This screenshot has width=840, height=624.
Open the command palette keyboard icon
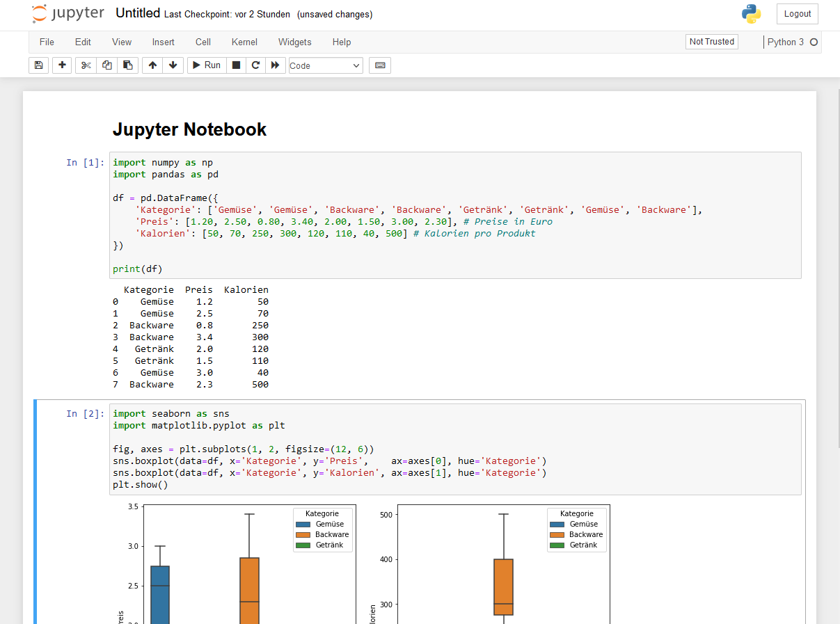pyautogui.click(x=380, y=65)
